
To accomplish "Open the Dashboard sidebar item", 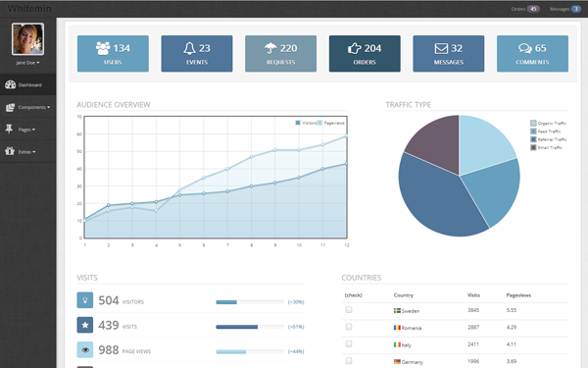I will tap(28, 84).
